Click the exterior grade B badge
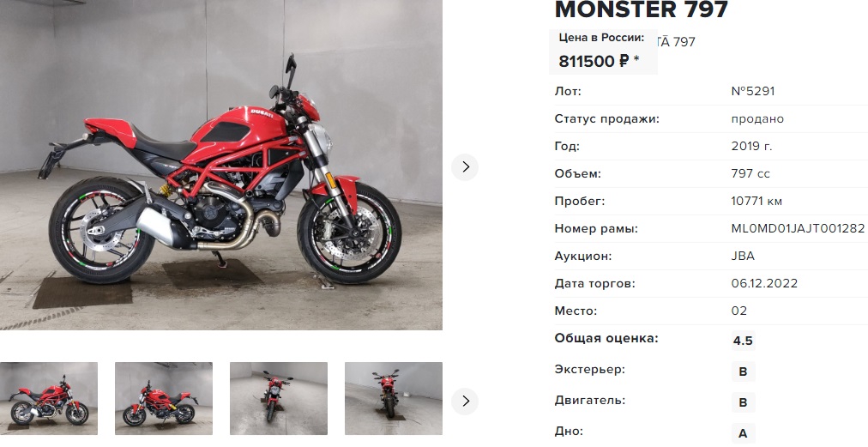The width and height of the screenshot is (868, 447). coord(743,371)
